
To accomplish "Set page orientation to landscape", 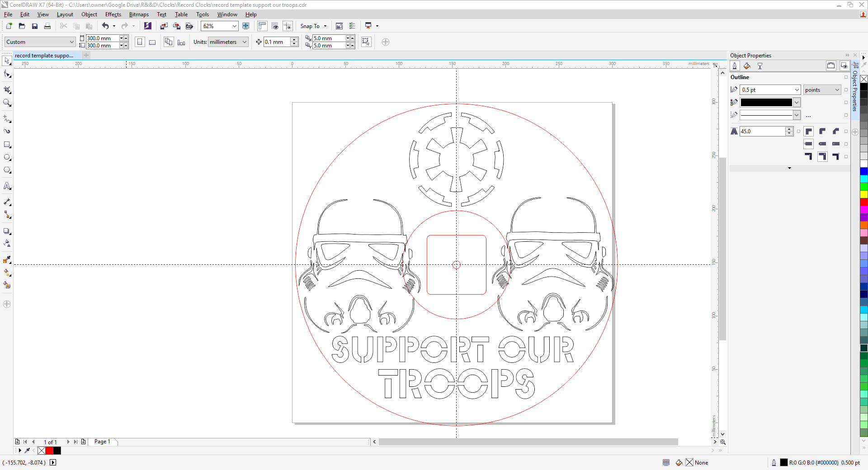I will tap(152, 42).
